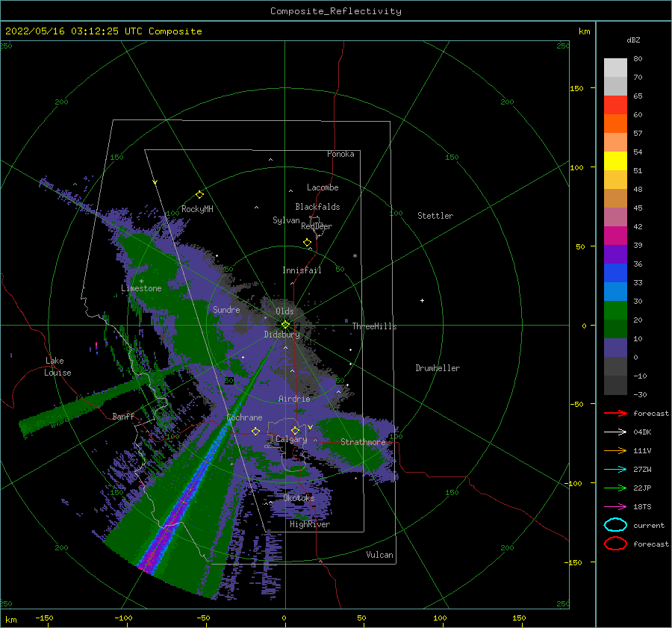672x628 pixels.
Task: Click the red forecast ellipse icon
Action: 615,544
